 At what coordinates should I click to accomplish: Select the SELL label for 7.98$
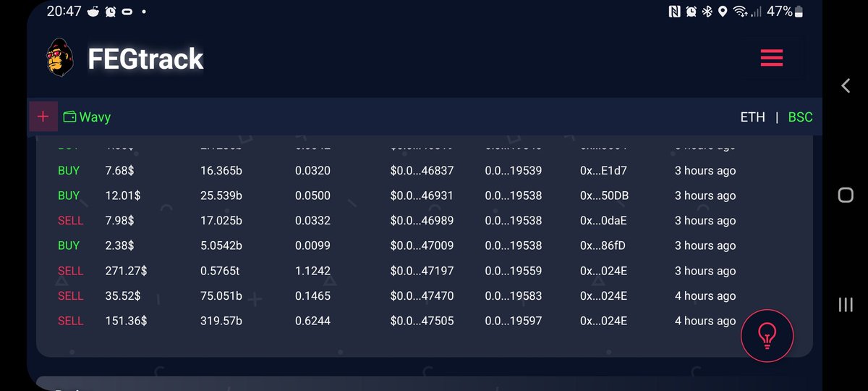[x=71, y=221]
